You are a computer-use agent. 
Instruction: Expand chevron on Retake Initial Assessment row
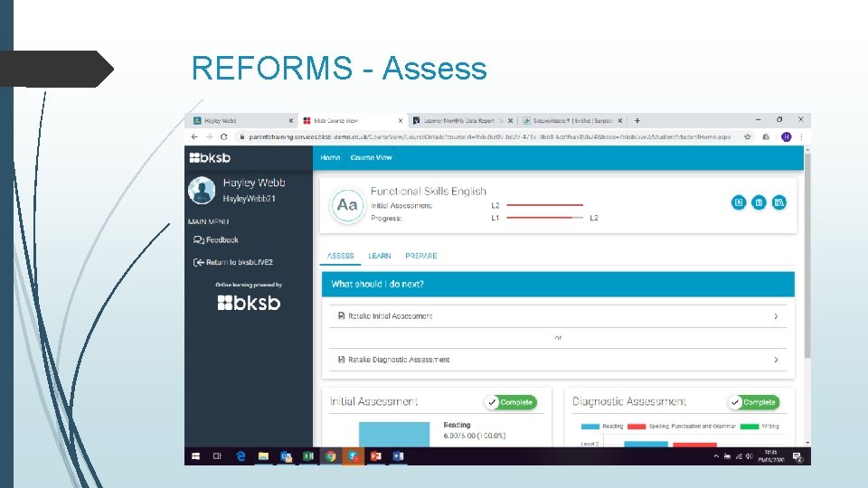click(x=776, y=316)
